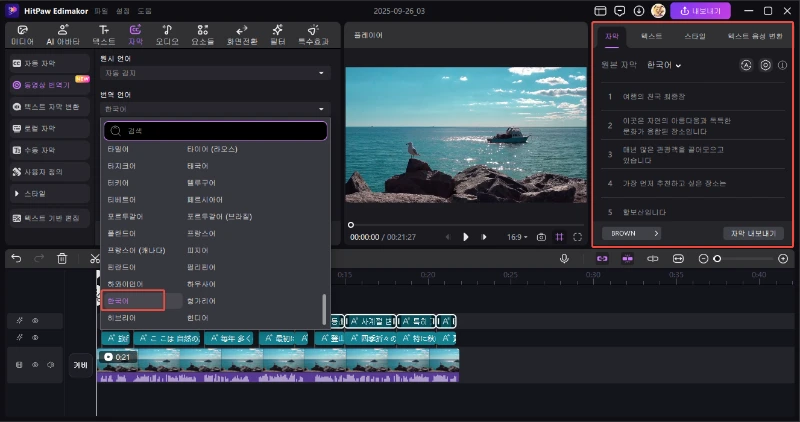Viewport: 800px width, 422px height.
Task: Open the 오디오 (Audio) tool tab
Action: [x=169, y=35]
